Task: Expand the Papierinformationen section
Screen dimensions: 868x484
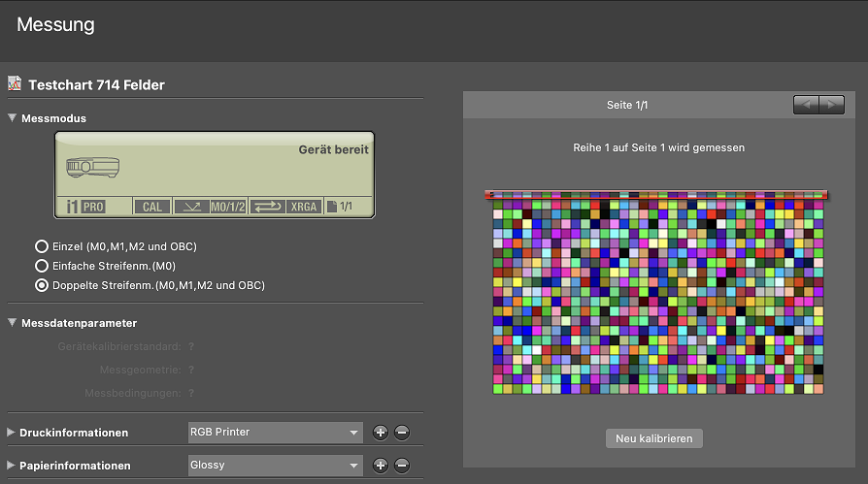Action: [x=11, y=466]
